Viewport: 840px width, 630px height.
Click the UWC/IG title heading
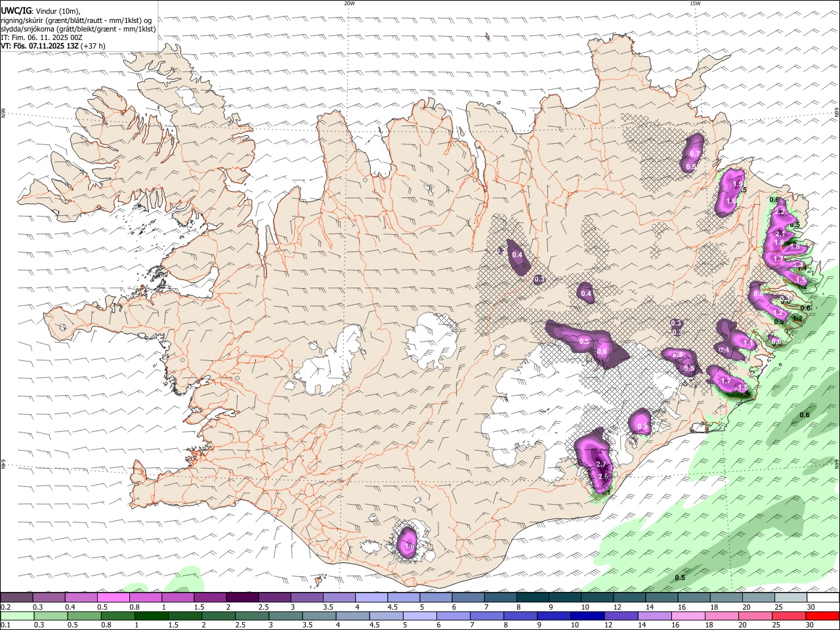pos(16,11)
